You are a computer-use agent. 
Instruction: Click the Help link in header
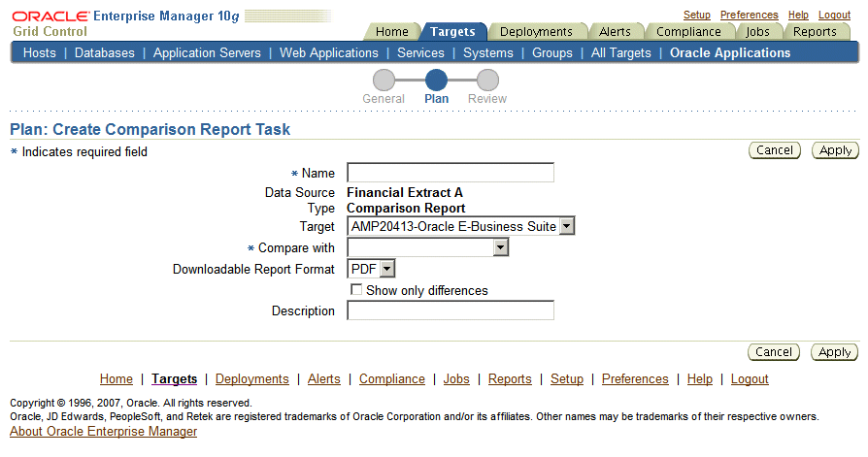coord(798,15)
